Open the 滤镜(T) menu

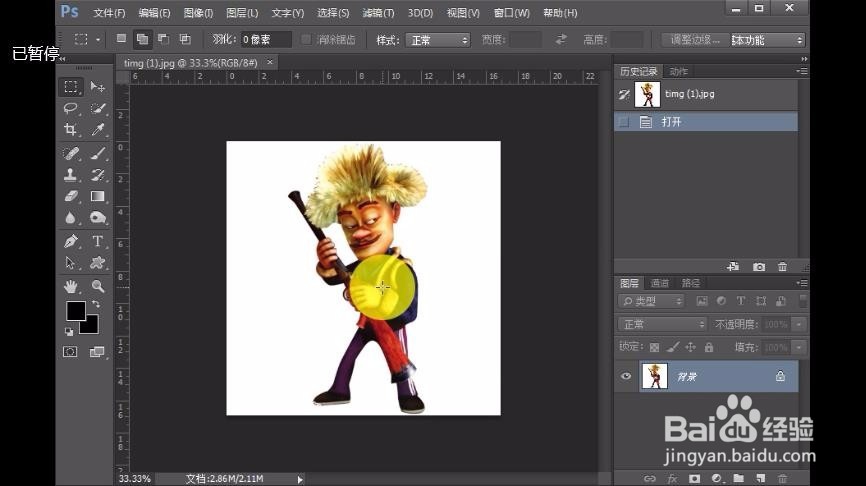coord(378,13)
